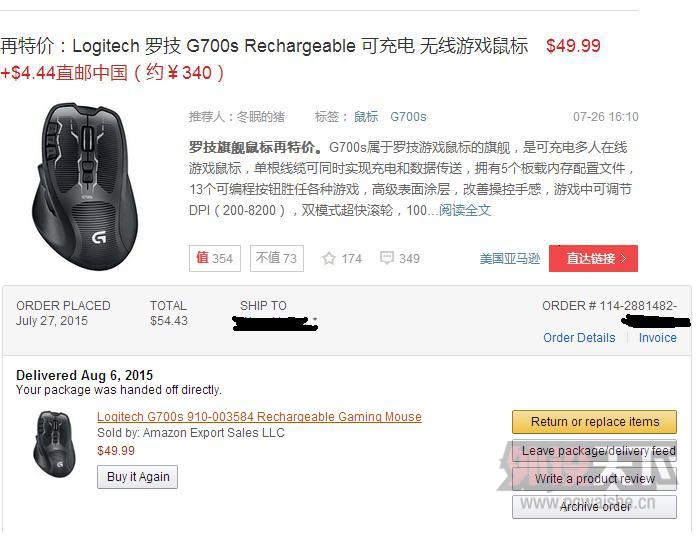Screen dimensions: 697x536
Task: Open Order Details link
Action: pos(579,338)
